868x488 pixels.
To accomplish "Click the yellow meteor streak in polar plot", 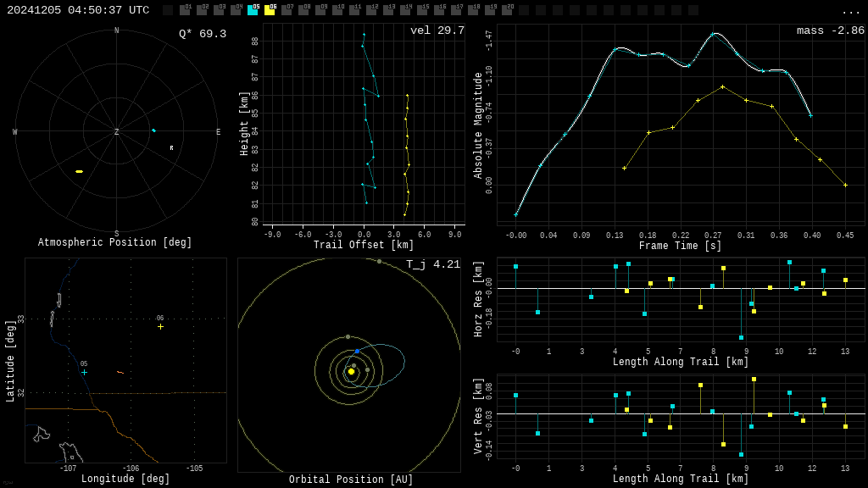I will [x=79, y=171].
